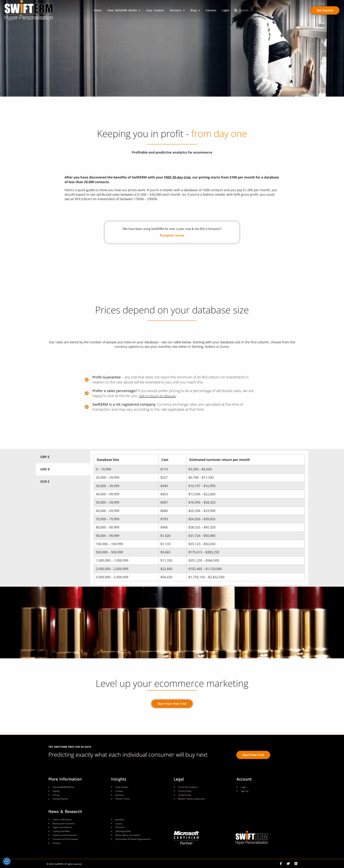Viewport: 344px width, 868px height.
Task: Click the Microsoft Certified Partner badge
Action: click(x=186, y=838)
